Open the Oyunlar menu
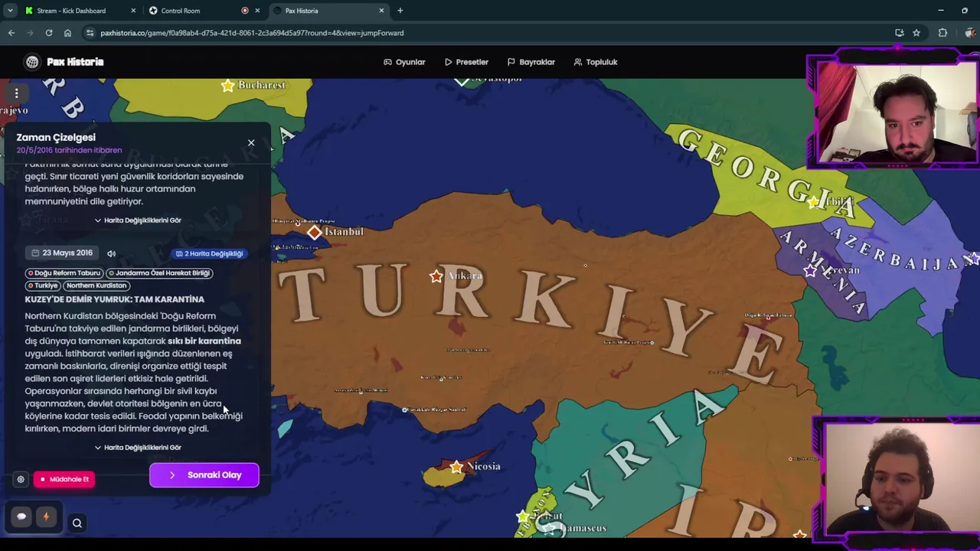980x551 pixels. click(404, 62)
